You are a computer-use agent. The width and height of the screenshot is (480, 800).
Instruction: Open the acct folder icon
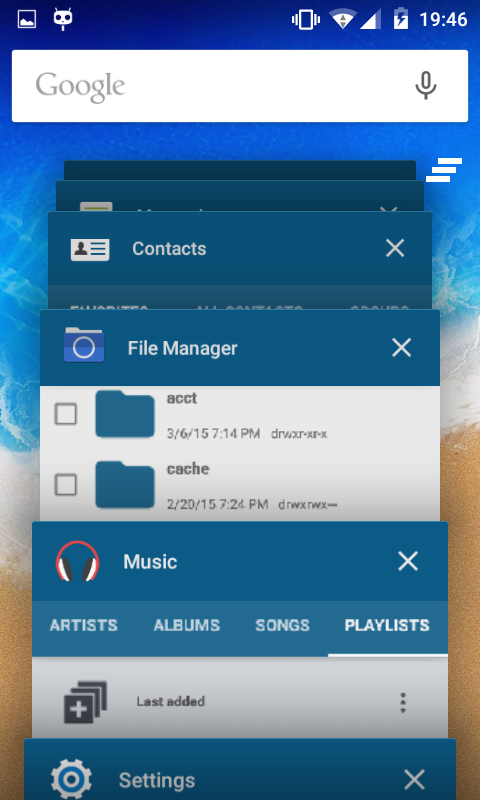[x=125, y=414]
